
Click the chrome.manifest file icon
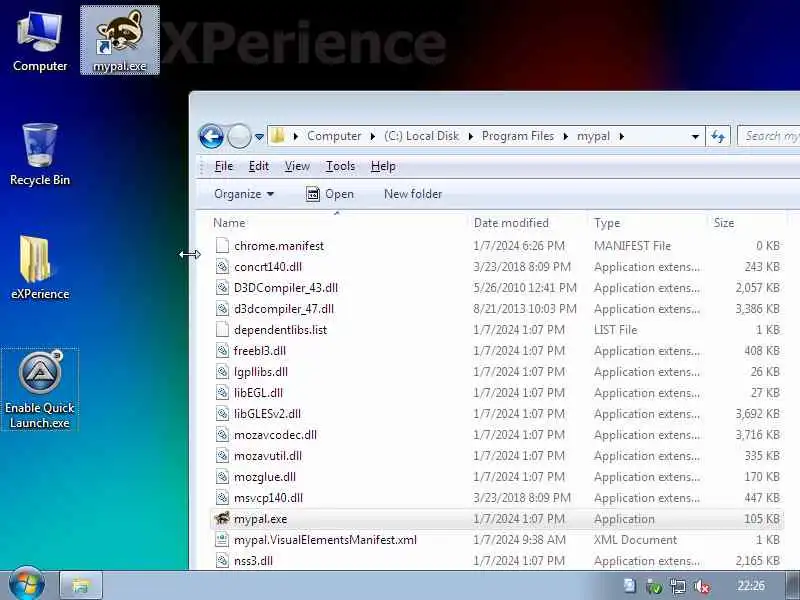pos(222,246)
